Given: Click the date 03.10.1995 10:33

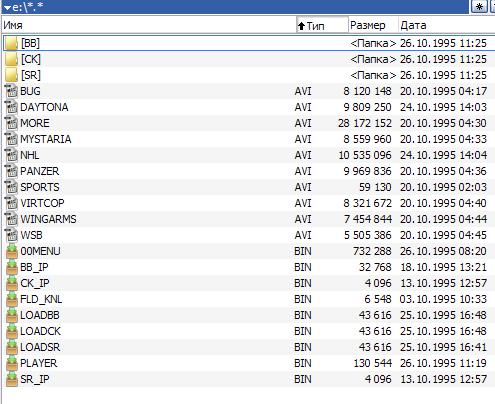Looking at the screenshot, I should 443,299.
